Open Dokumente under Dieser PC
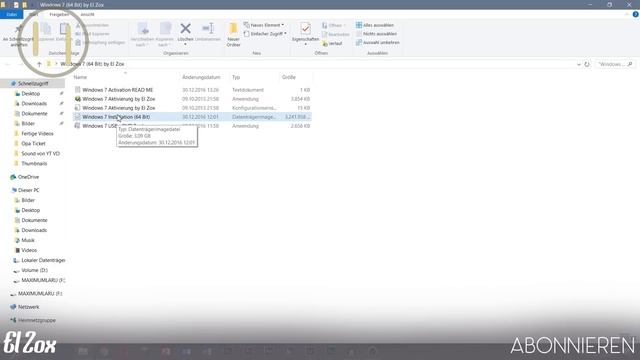This screenshot has height=360, width=640. point(34,220)
